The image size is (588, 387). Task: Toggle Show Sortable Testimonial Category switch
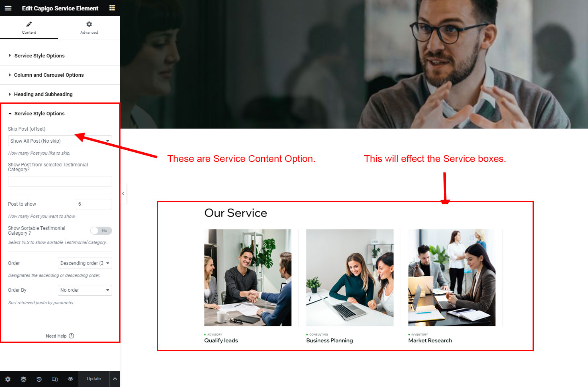(x=101, y=231)
